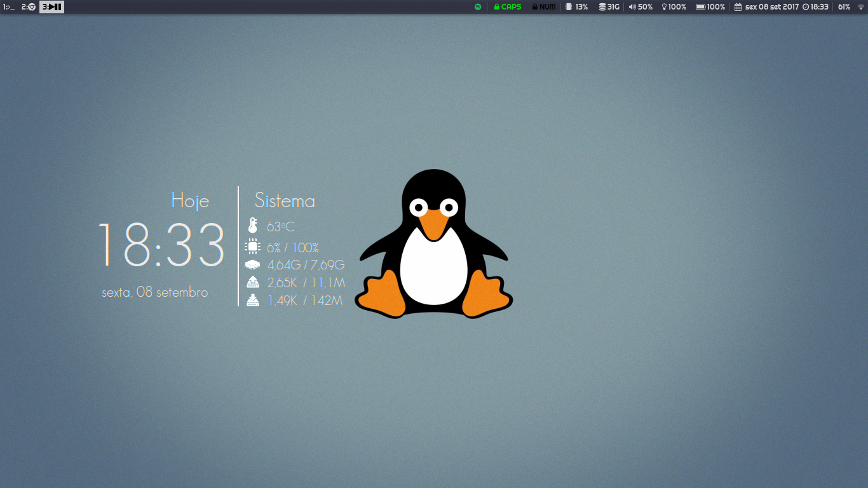Switch to workspace 2 Chrome
Screen dimensions: 868x488
click(29, 7)
